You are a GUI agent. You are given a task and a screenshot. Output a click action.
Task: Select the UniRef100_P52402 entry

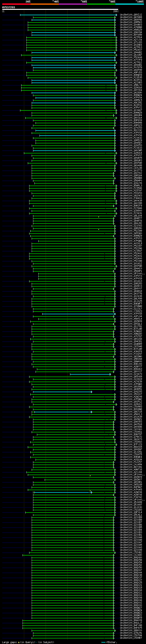(x=131, y=254)
